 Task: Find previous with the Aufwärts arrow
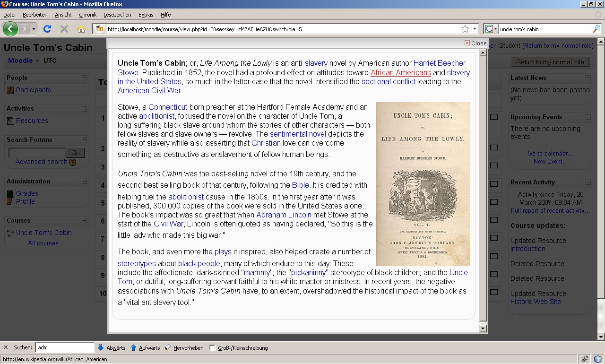[x=145, y=347]
